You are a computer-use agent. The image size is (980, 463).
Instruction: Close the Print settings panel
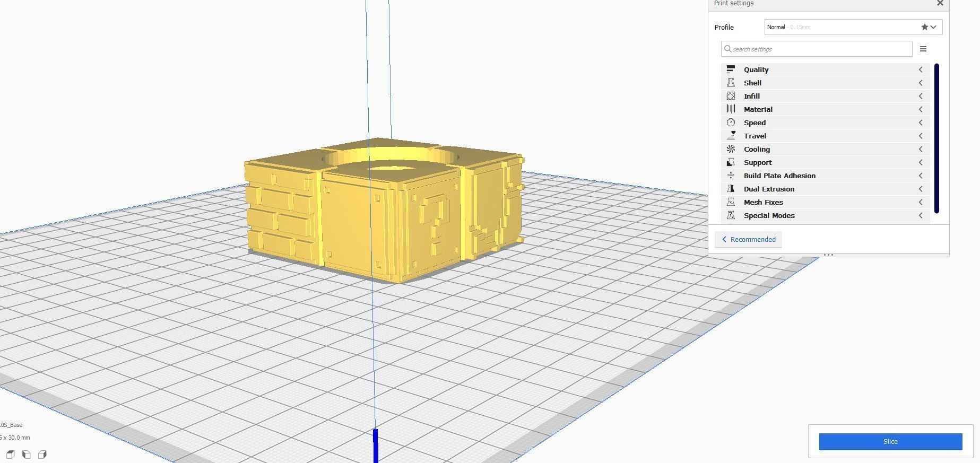940,3
